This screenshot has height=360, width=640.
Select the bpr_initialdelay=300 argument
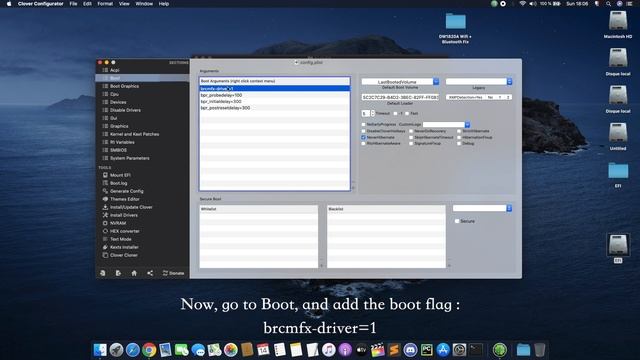[275, 101]
